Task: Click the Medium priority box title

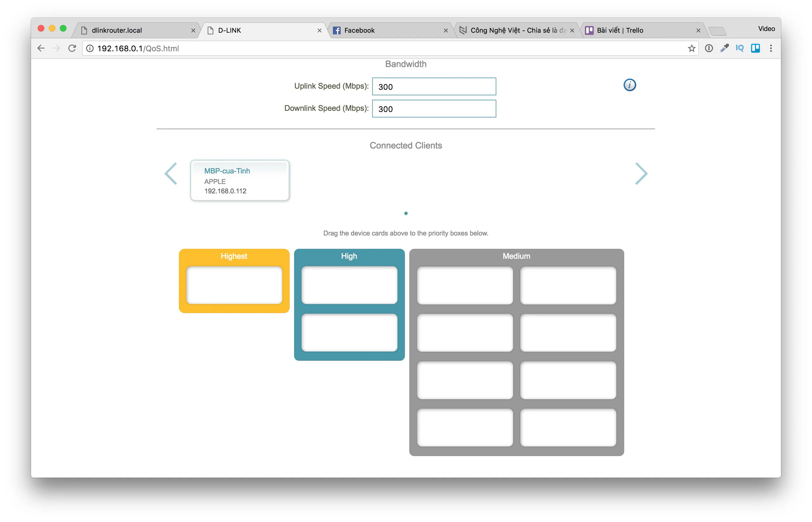Action: [516, 256]
